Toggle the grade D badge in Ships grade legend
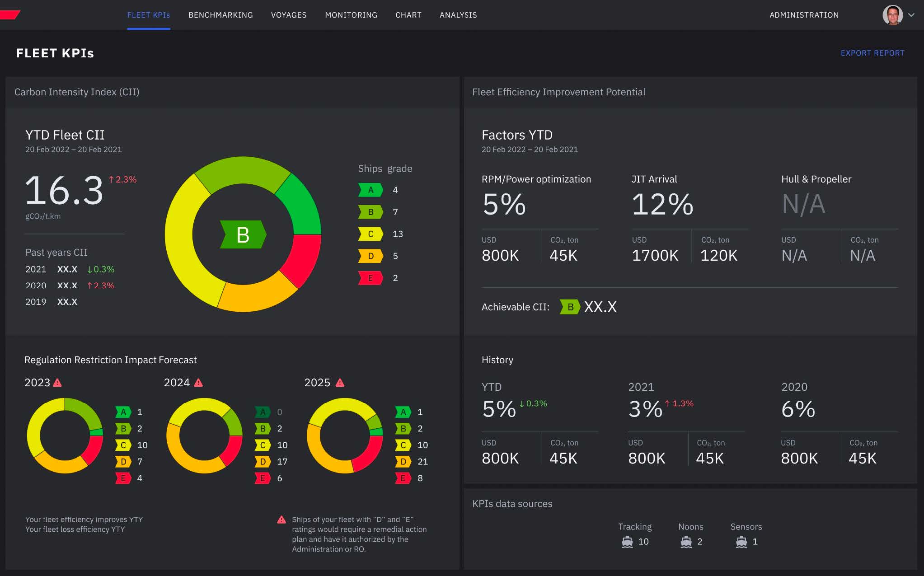Screen dimensions: 924x576 (370, 256)
